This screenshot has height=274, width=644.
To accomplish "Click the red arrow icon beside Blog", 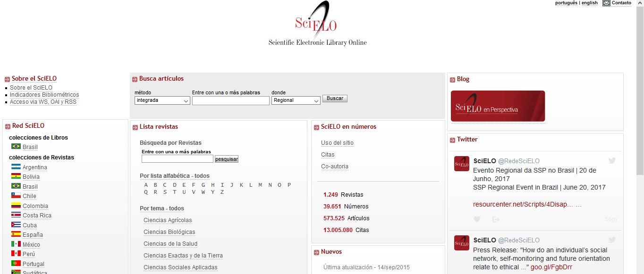I will coord(453,80).
